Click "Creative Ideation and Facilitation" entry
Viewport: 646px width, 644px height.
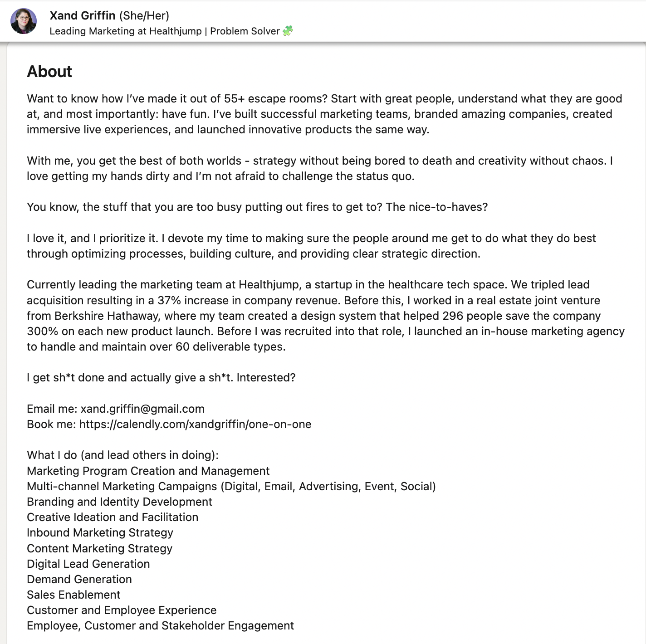(113, 517)
